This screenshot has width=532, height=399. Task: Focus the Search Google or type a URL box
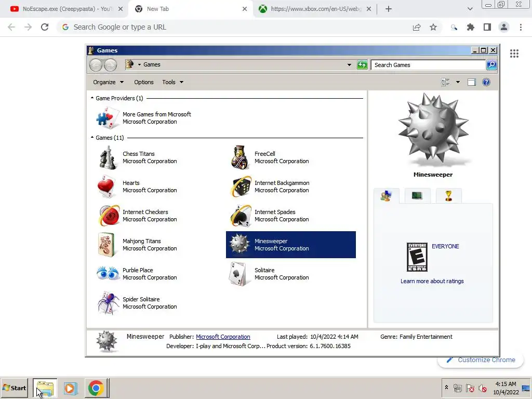coord(234,27)
